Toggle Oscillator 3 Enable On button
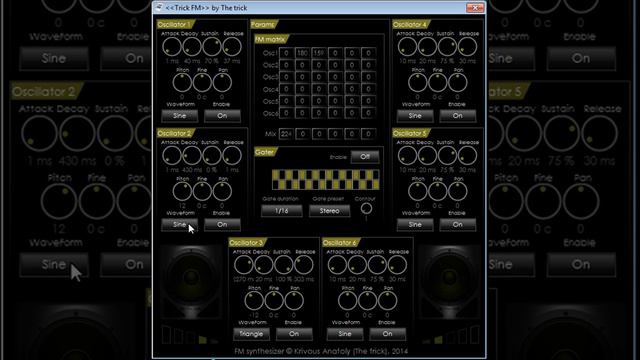This screenshot has height=360, width=640. (x=294, y=334)
